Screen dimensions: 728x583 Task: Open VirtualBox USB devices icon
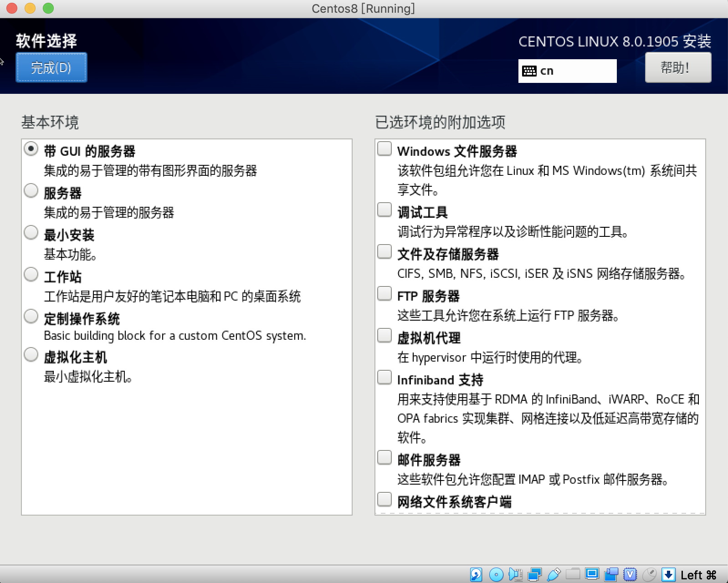point(554,574)
